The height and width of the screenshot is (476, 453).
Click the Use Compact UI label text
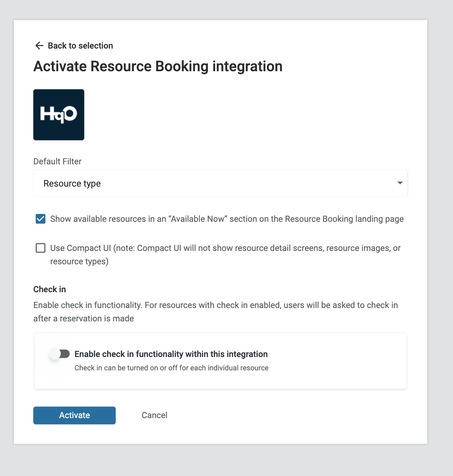[225, 255]
